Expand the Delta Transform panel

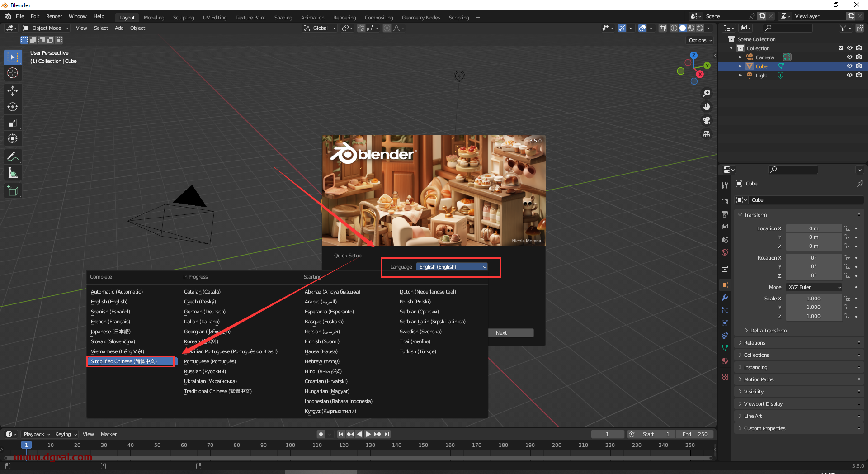coord(768,331)
